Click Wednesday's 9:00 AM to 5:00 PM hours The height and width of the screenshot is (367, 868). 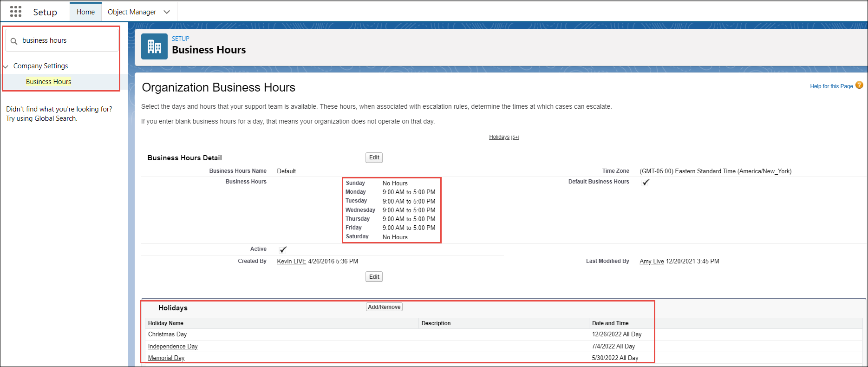tap(409, 210)
